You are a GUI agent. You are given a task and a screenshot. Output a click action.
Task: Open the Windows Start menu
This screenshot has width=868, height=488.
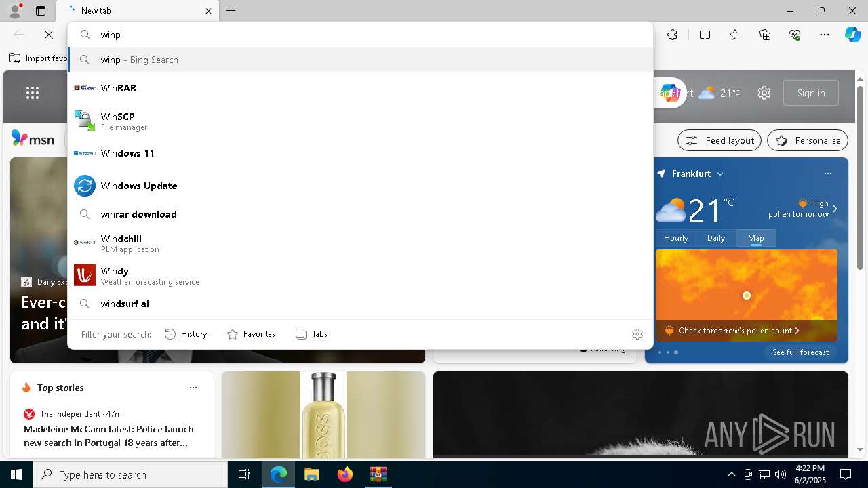[x=16, y=474]
